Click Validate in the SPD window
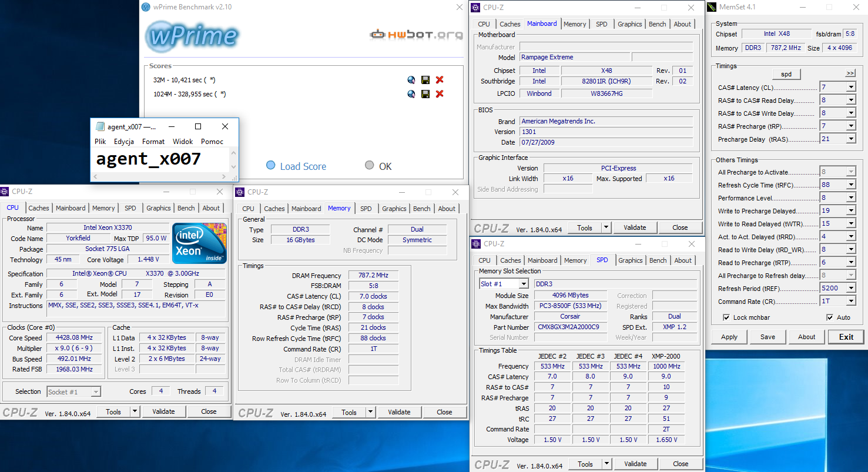This screenshot has width=868, height=472. [635, 464]
